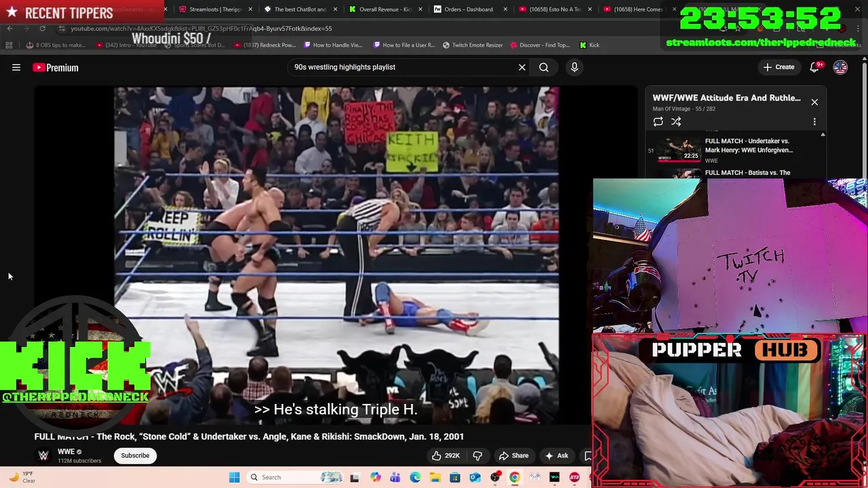Open 'Discover - Find Top...' bookmark
868x488 pixels.
[x=540, y=45]
